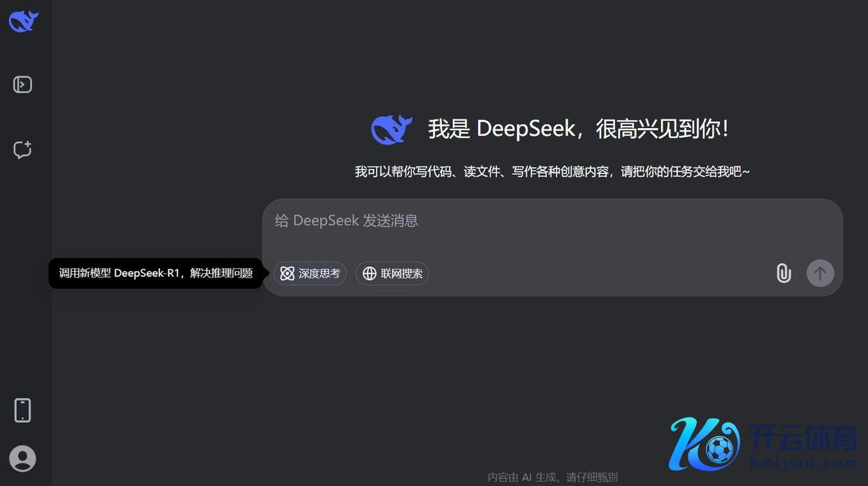The height and width of the screenshot is (486, 868).
Task: Click the globe icon in 联网搜索
Action: (370, 273)
